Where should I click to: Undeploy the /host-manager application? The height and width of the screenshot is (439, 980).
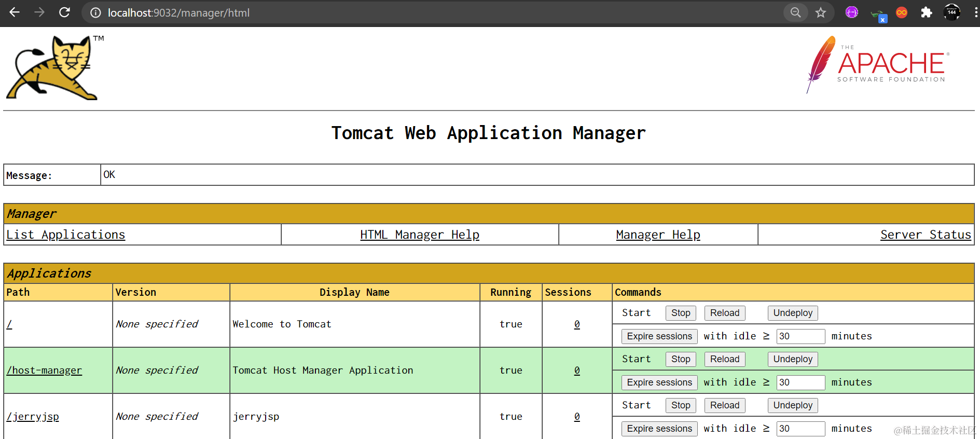pyautogui.click(x=793, y=359)
